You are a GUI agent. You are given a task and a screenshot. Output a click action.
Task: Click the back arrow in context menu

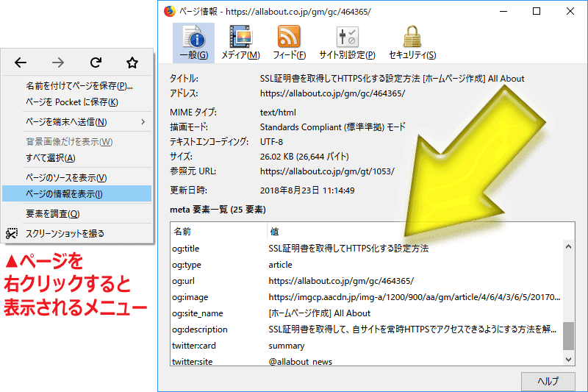tap(21, 63)
